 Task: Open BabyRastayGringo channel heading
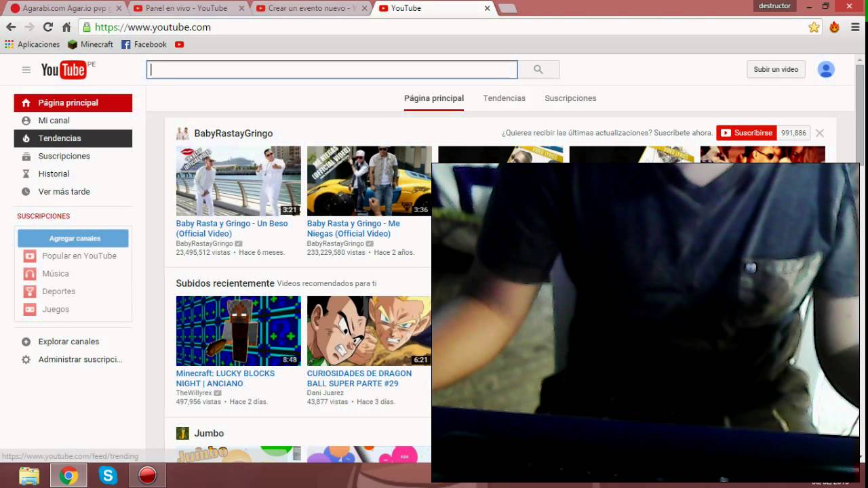click(233, 134)
